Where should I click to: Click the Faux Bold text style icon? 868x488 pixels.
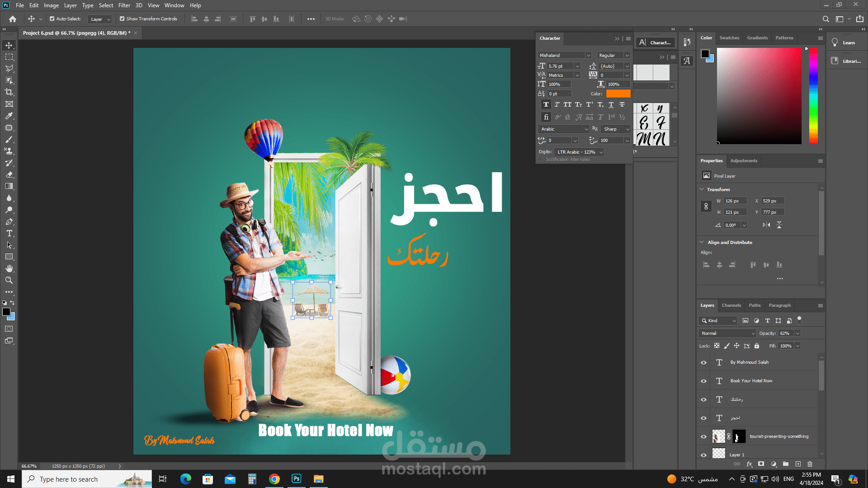coord(546,105)
